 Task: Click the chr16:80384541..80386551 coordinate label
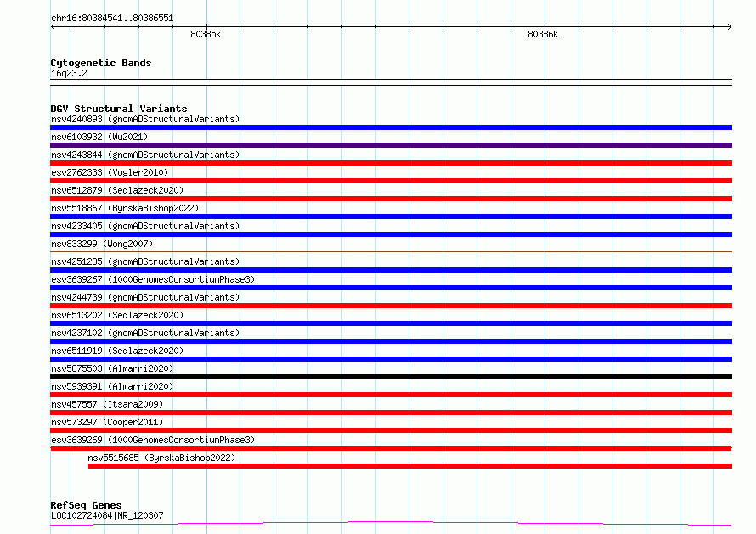tap(112, 19)
